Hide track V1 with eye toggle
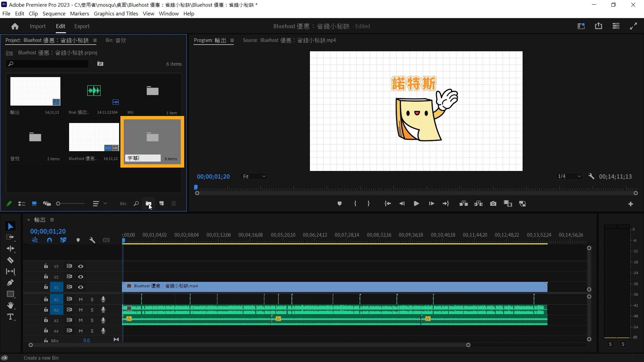The width and height of the screenshot is (644, 362). pyautogui.click(x=80, y=287)
